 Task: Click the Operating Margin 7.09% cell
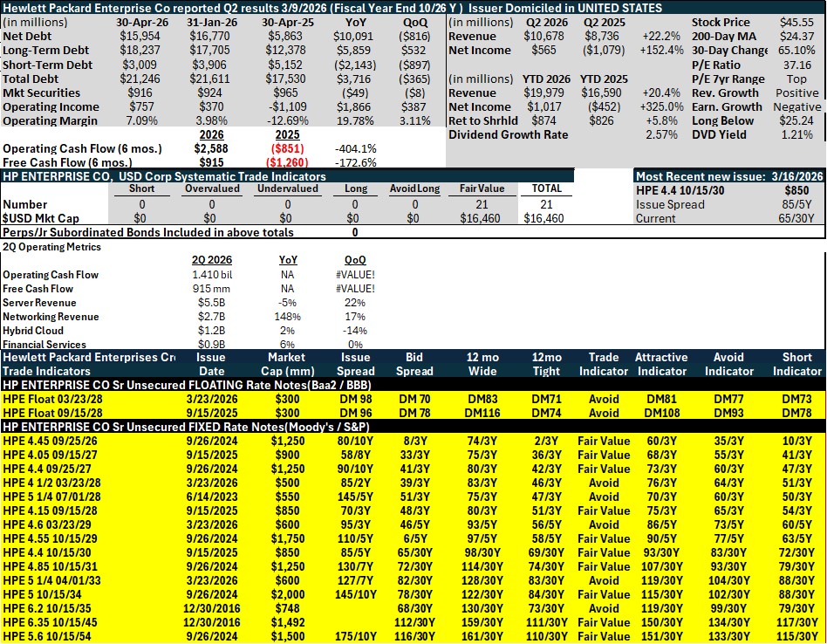(x=141, y=120)
